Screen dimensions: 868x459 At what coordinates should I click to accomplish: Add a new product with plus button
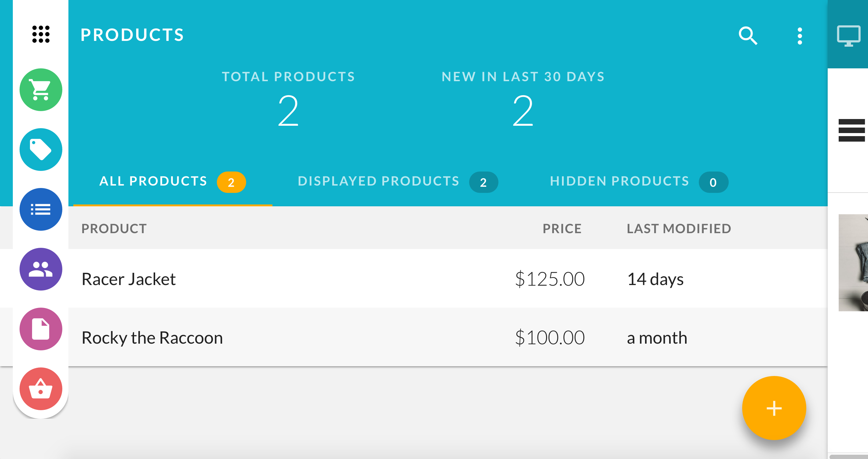(x=774, y=408)
